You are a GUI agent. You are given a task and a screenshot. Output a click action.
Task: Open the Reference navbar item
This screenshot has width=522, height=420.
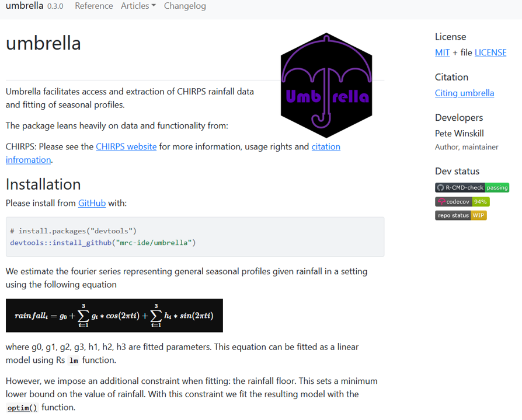tap(93, 6)
